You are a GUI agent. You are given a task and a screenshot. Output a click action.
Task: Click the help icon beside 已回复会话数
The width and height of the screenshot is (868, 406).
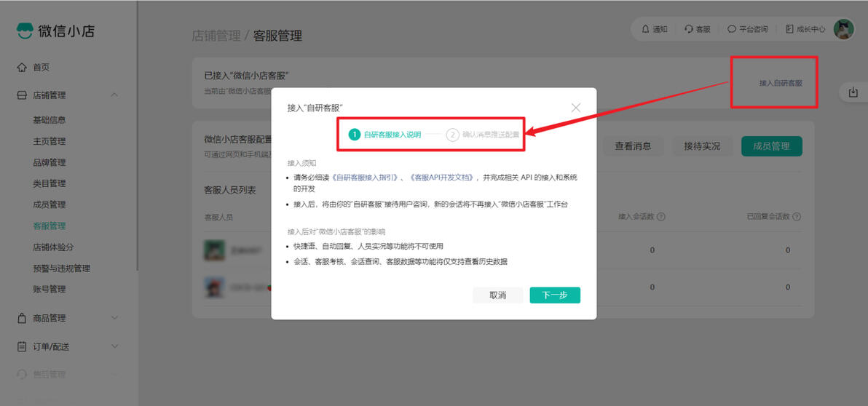click(x=797, y=217)
